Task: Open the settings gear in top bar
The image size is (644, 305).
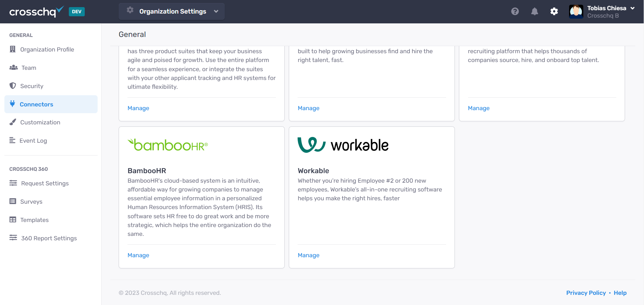Action: tap(554, 12)
